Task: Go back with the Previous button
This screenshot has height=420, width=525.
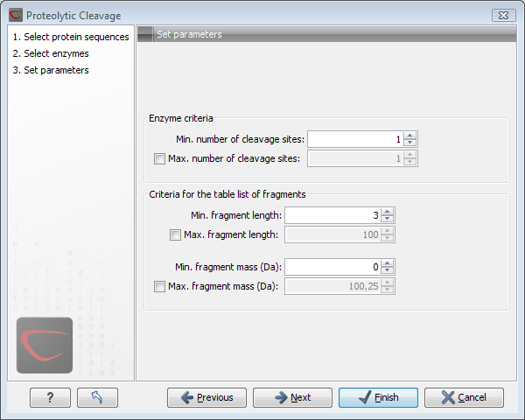Action: (x=206, y=397)
